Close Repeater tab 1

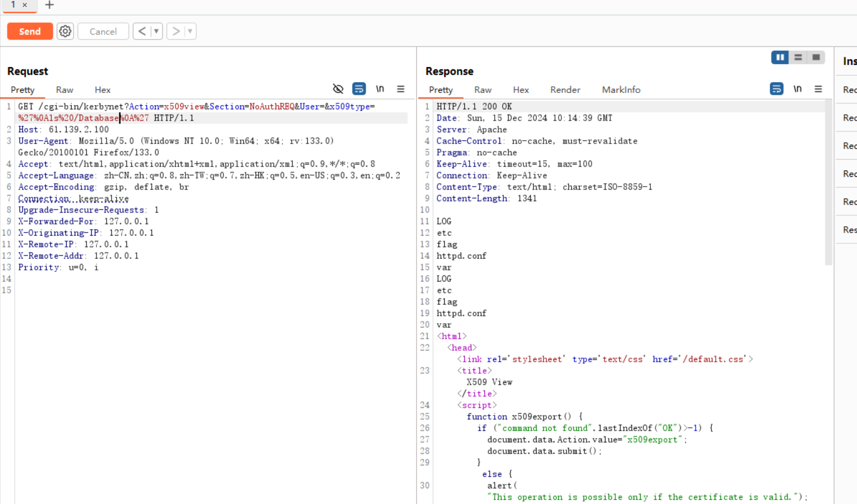(25, 5)
